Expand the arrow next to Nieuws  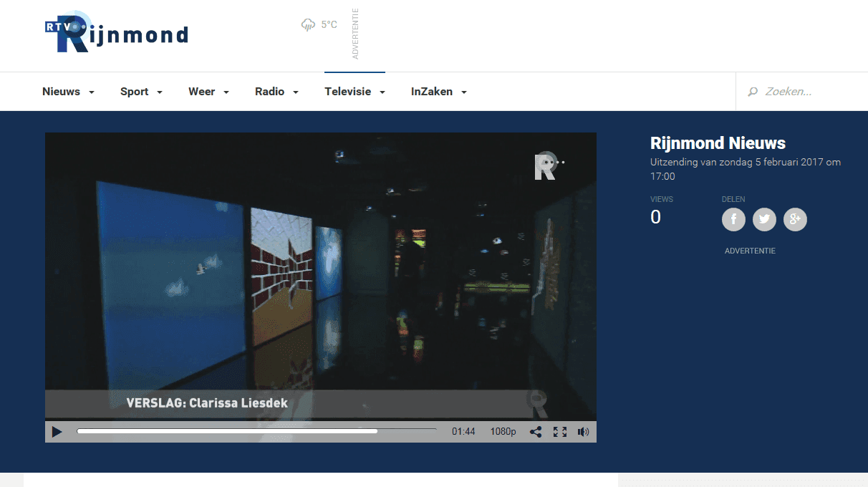pos(92,92)
